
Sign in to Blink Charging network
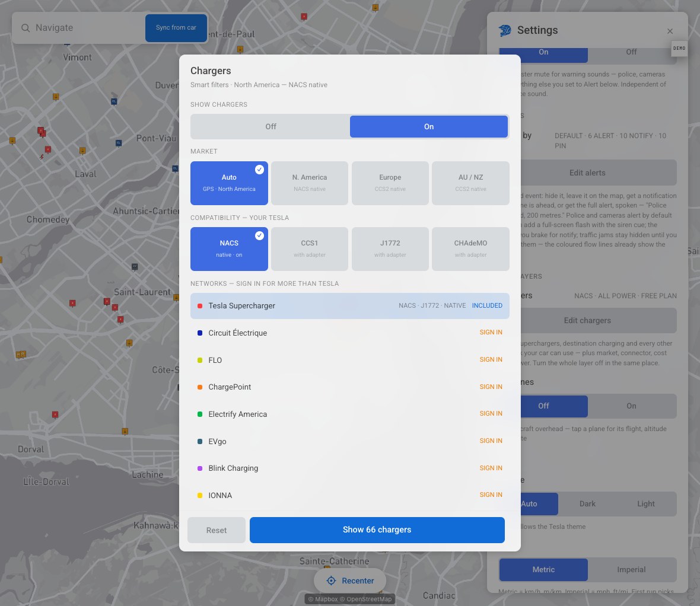pyautogui.click(x=491, y=468)
